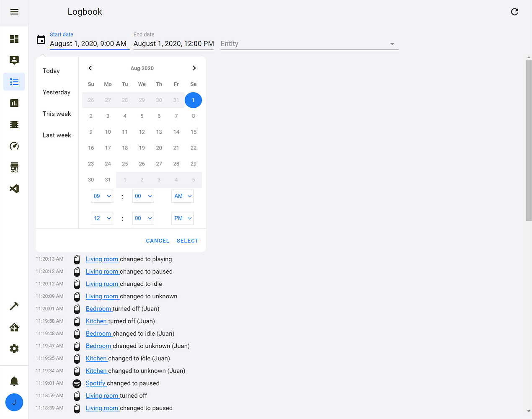Select Yesterday in the date range list

[x=57, y=92]
